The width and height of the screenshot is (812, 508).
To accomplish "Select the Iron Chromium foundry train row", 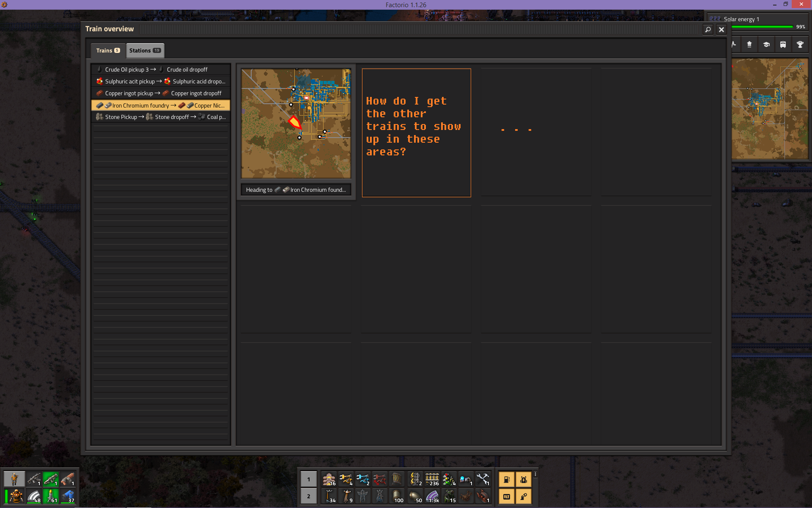I will pos(161,105).
